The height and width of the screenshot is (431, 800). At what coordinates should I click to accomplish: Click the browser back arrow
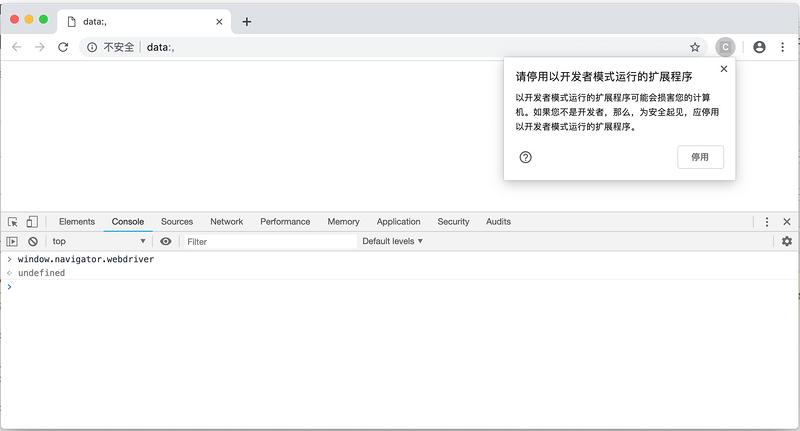(16, 47)
